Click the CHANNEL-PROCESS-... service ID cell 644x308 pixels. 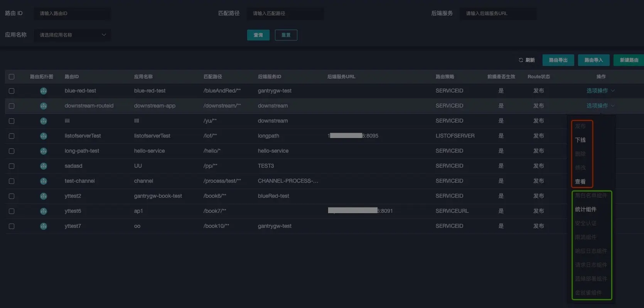(x=288, y=181)
